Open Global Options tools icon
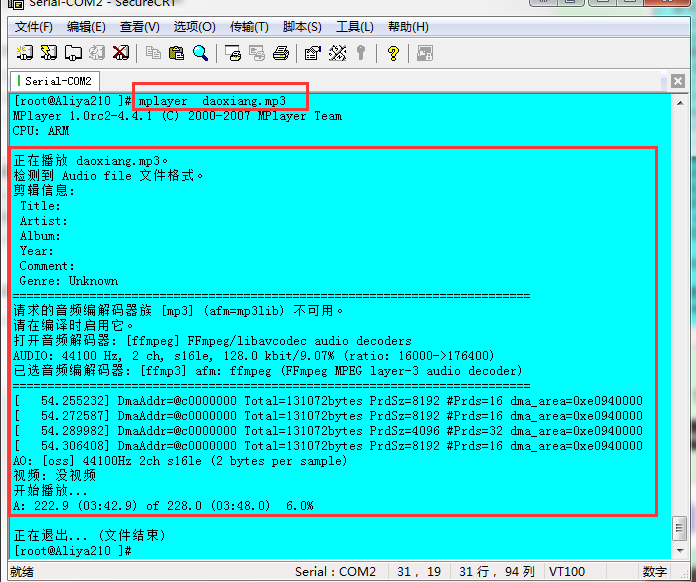 (x=337, y=53)
